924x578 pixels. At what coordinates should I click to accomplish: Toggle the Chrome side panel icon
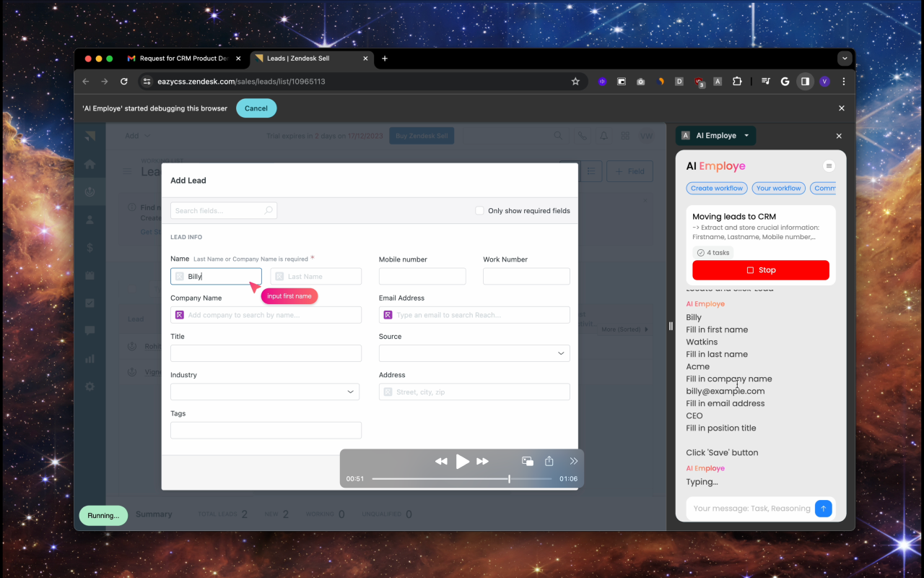pos(805,82)
